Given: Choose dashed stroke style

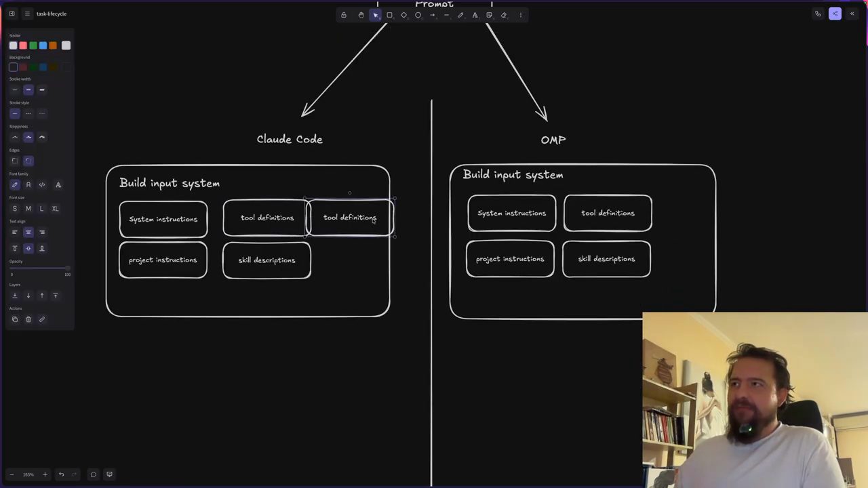Looking at the screenshot, I should [28, 113].
